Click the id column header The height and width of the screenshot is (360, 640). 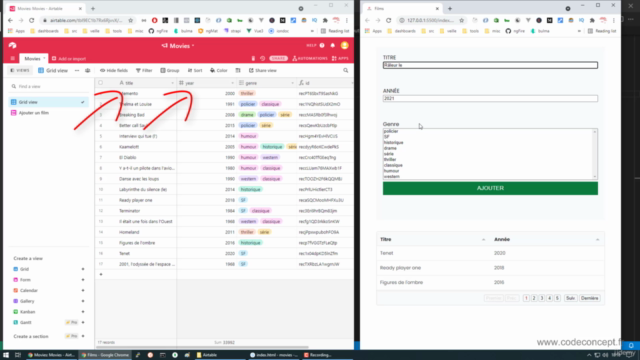[x=324, y=83]
